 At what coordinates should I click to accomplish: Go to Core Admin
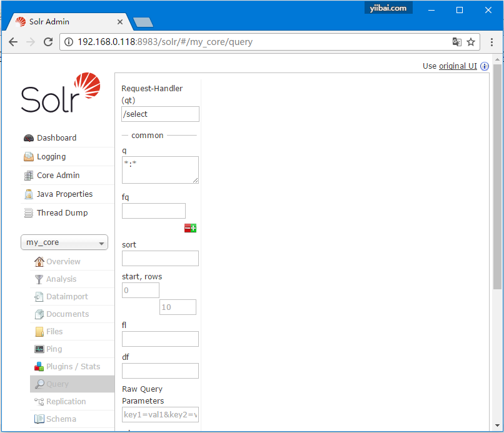[58, 176]
